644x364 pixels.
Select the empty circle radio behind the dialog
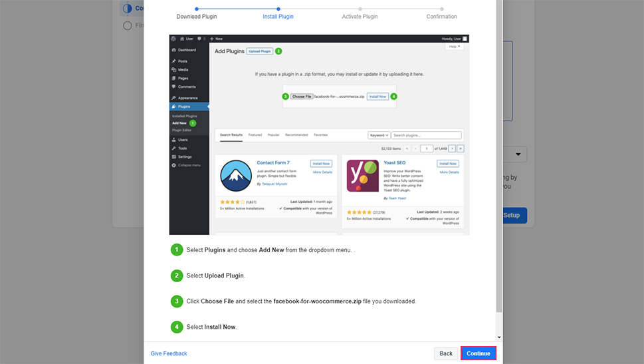[x=128, y=25]
